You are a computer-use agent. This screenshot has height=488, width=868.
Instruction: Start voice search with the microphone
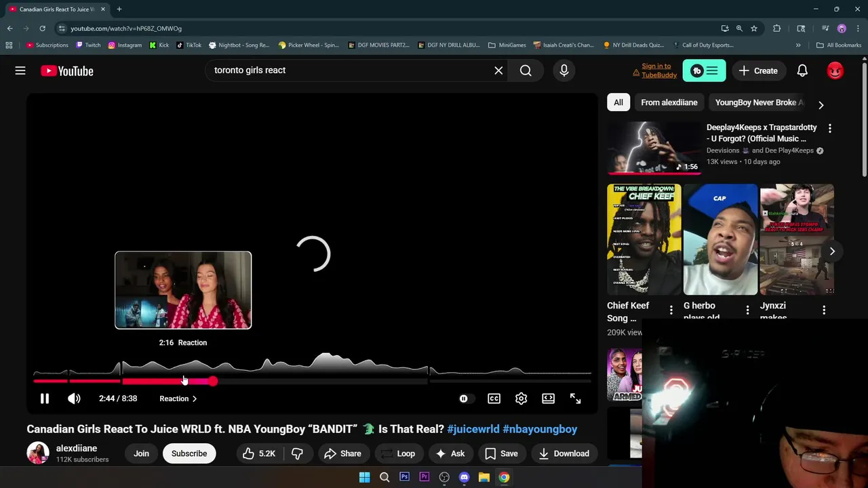click(564, 70)
